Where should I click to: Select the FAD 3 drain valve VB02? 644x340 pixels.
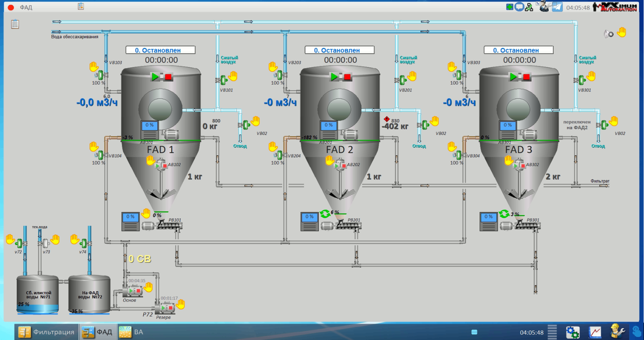point(603,125)
